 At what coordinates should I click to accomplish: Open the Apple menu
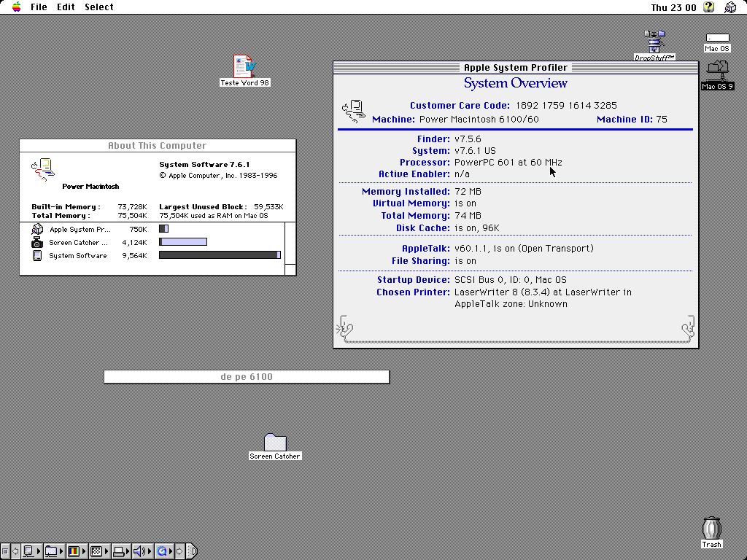tap(17, 7)
